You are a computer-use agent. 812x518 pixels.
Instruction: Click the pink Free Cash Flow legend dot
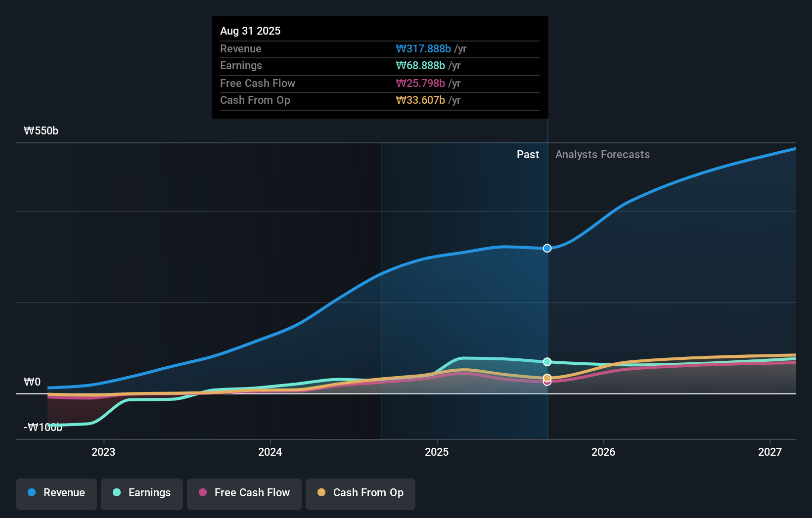tap(202, 492)
